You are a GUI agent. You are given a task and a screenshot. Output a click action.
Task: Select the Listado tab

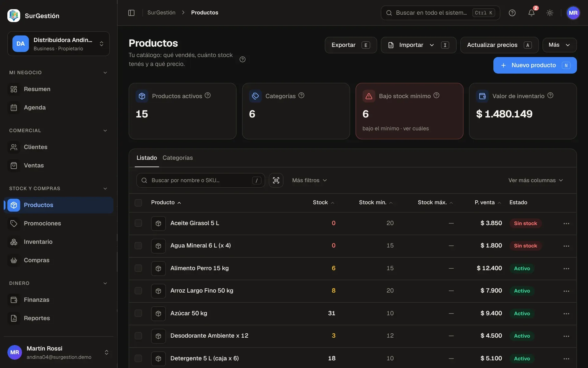147,158
